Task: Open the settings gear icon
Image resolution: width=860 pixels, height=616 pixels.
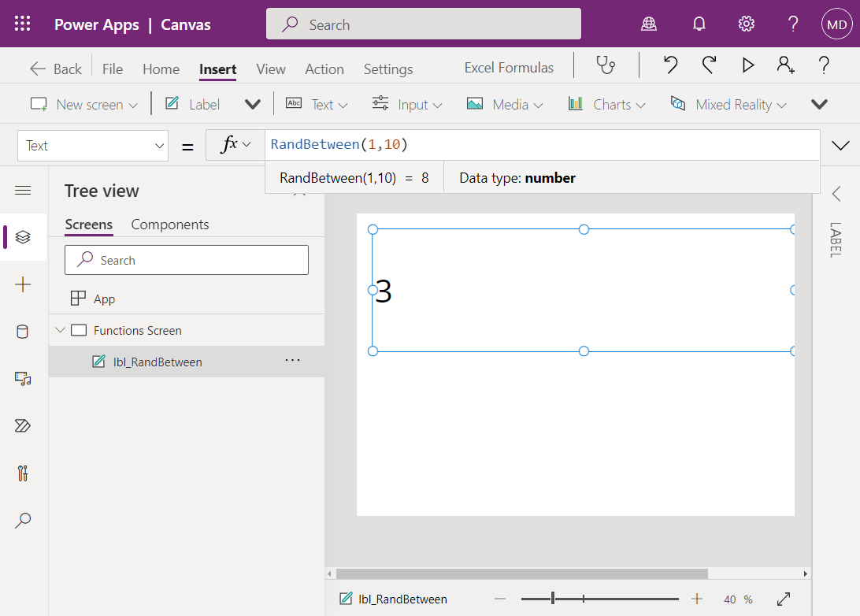Action: (x=746, y=24)
